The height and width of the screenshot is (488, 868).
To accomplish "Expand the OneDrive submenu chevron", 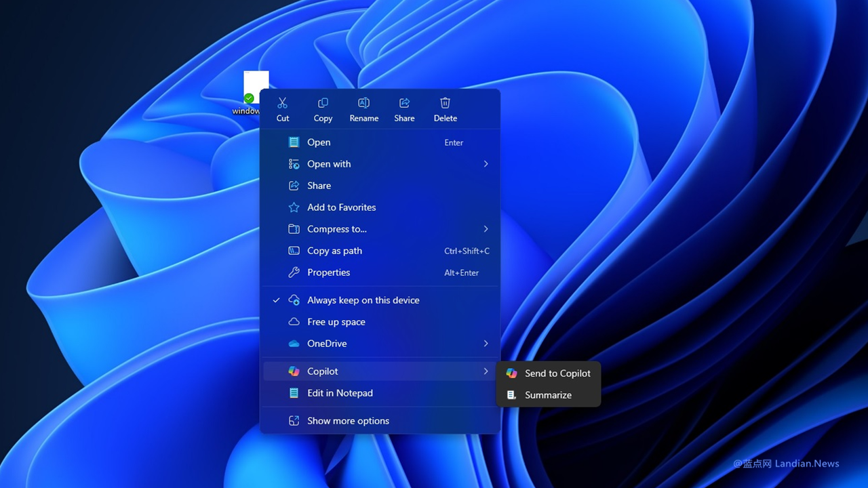I will click(486, 344).
